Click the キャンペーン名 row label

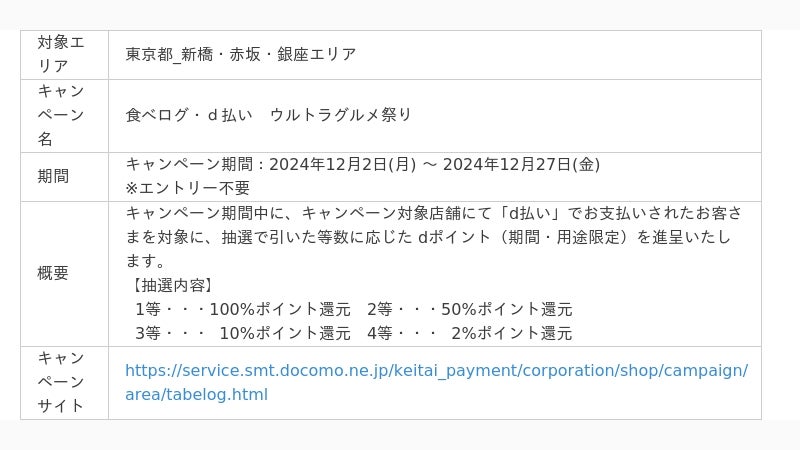point(64,115)
